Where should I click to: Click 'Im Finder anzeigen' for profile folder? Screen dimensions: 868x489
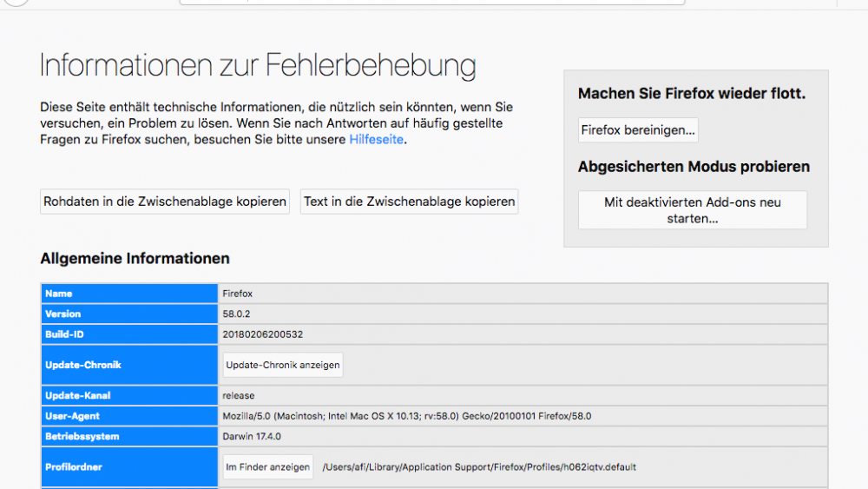[267, 467]
